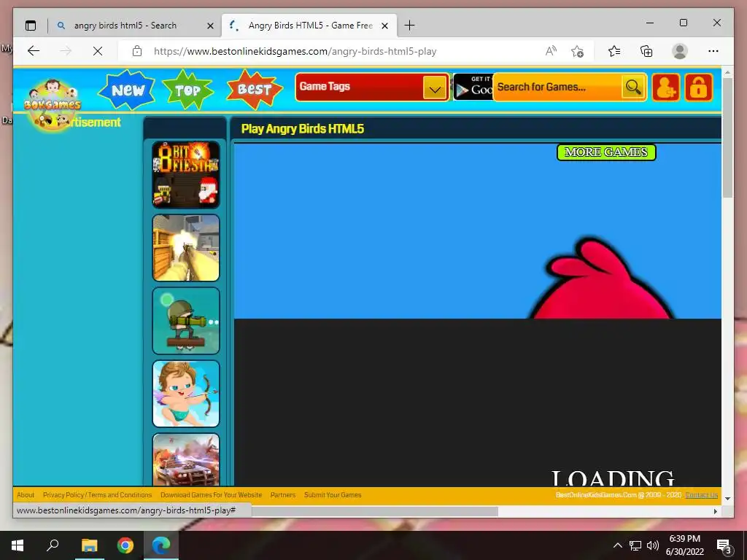The width and height of the screenshot is (747, 560).
Task: Open the gun shooter game thumbnail
Action: (186, 248)
